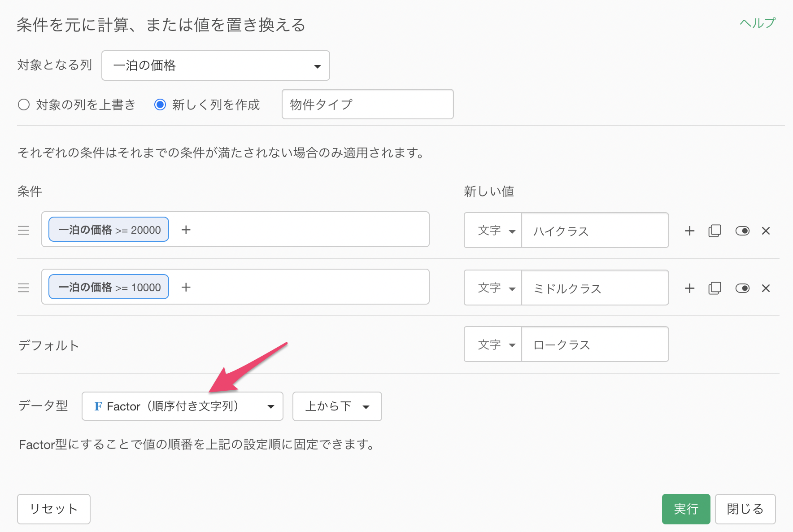The image size is (793, 532).
Task: Open the 対象となる列 column dropdown
Action: point(216,66)
